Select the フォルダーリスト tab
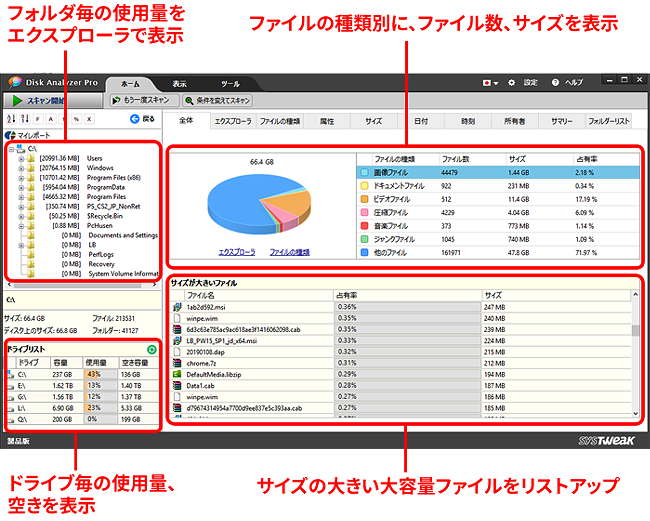The width and height of the screenshot is (650, 521). click(609, 121)
